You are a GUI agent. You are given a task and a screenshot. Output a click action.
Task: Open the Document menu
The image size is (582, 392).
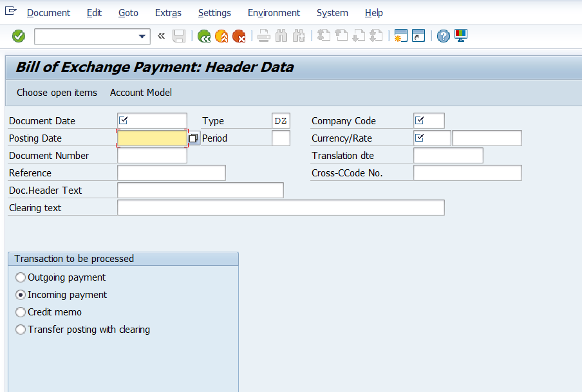coord(49,13)
